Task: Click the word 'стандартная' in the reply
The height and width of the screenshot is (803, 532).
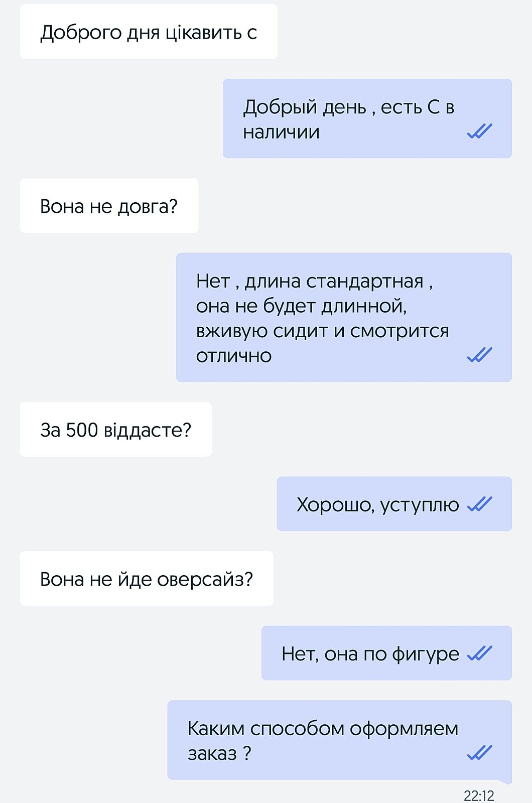Action: point(365,281)
